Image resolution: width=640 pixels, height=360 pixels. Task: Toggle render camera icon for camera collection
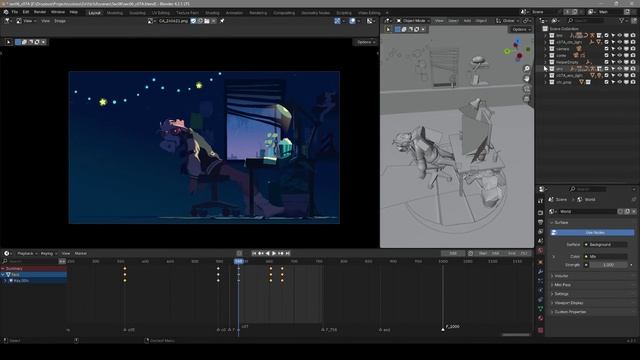point(633,49)
